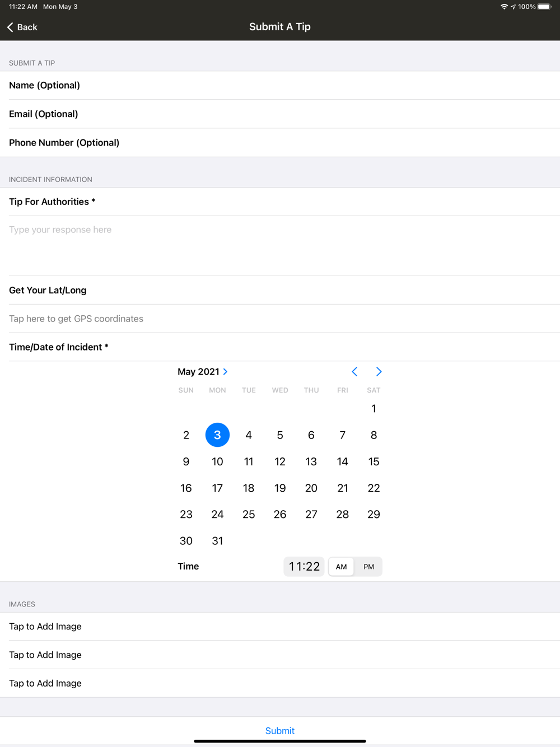The image size is (560, 747).
Task: Pick May 20 in the calendar
Action: click(311, 488)
